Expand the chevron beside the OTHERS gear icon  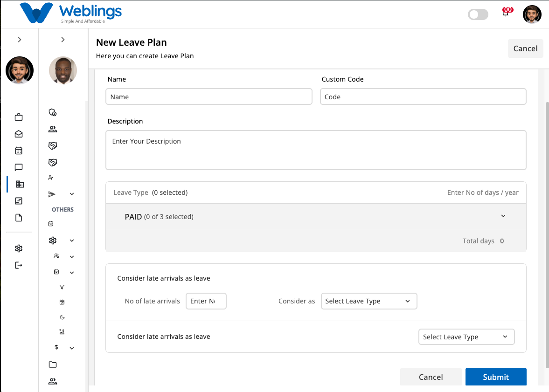point(72,241)
